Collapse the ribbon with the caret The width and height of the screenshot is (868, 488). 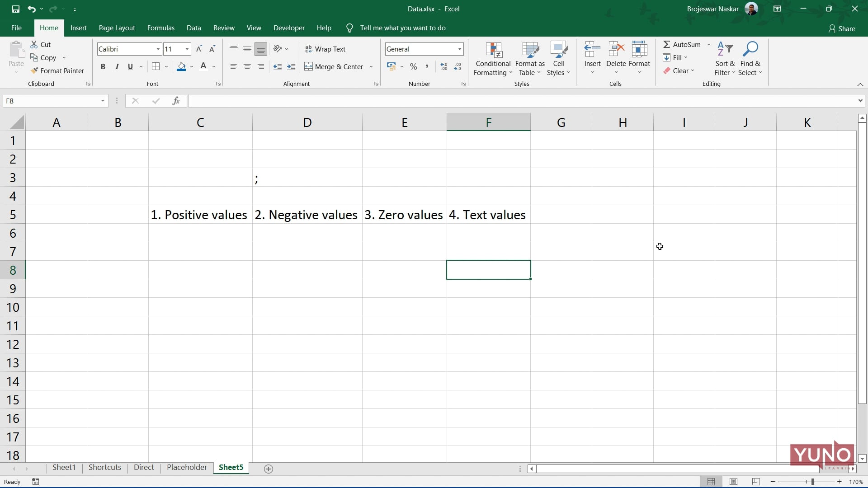860,84
